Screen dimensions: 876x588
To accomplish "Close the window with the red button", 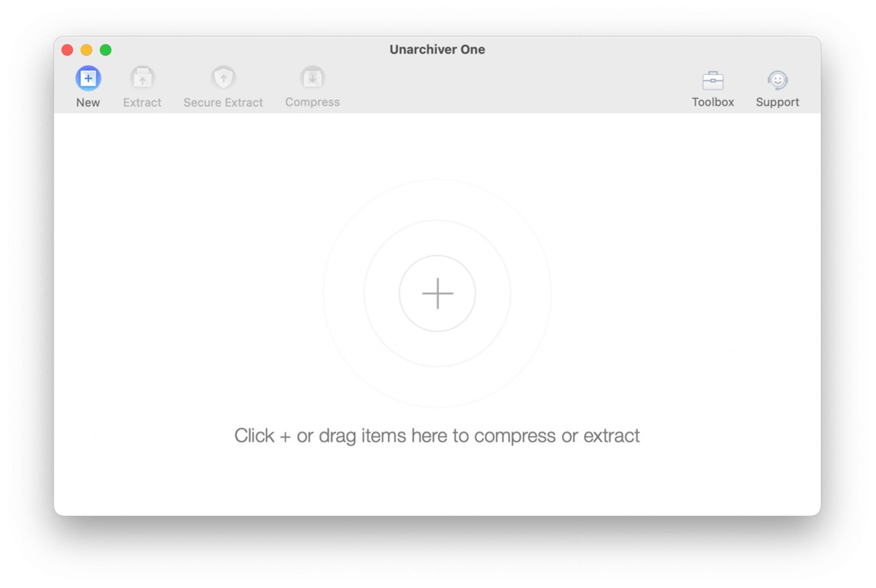I will tap(67, 50).
